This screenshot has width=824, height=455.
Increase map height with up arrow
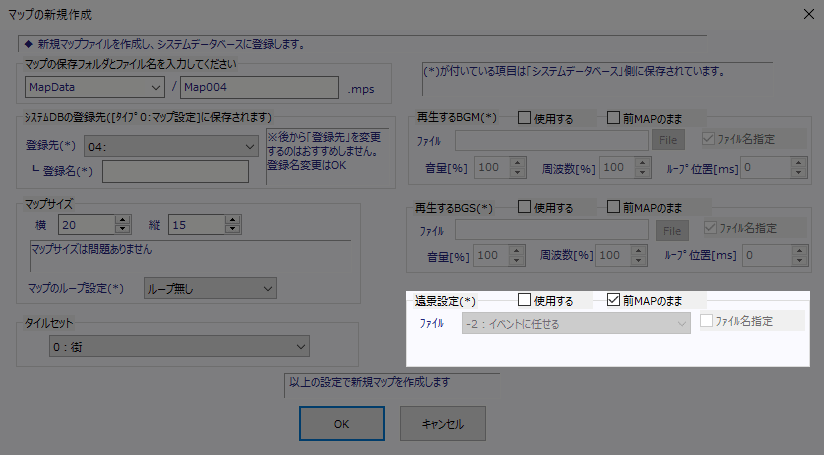(x=233, y=220)
